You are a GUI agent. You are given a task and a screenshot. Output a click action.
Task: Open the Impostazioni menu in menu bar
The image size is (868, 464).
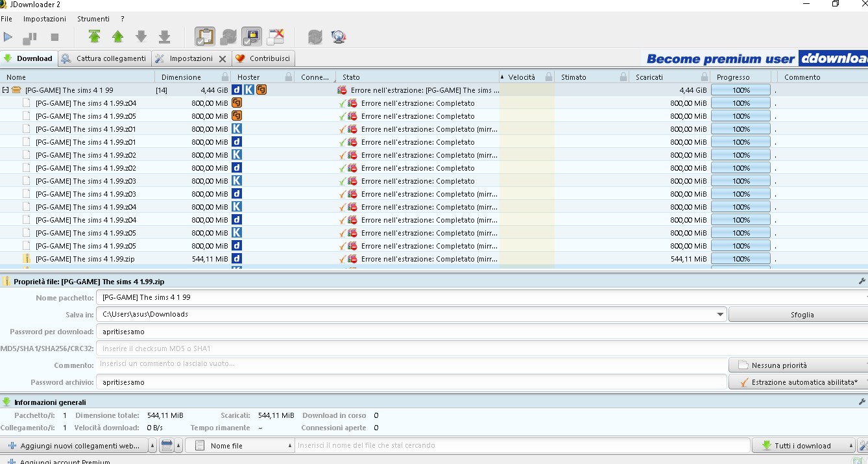point(45,19)
